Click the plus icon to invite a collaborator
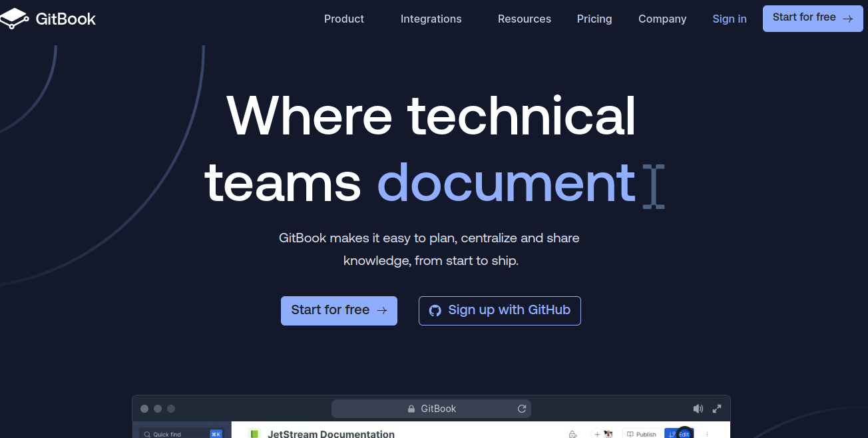The width and height of the screenshot is (868, 438). click(597, 433)
